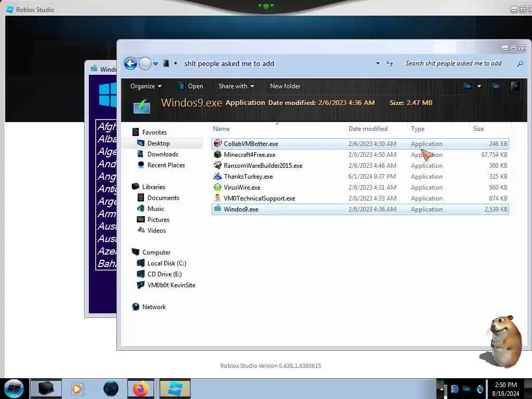Select the Minecraft4Free.exe icon
The width and height of the screenshot is (532, 399).
(x=218, y=154)
